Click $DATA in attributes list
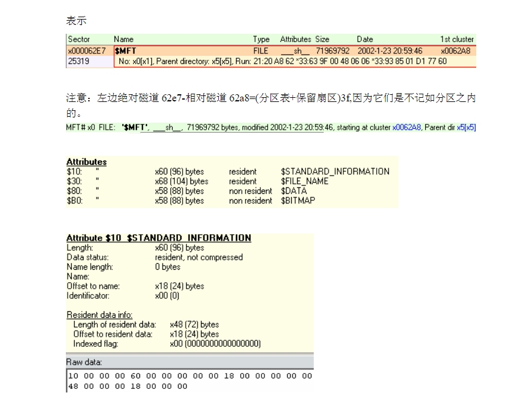 click(x=294, y=191)
